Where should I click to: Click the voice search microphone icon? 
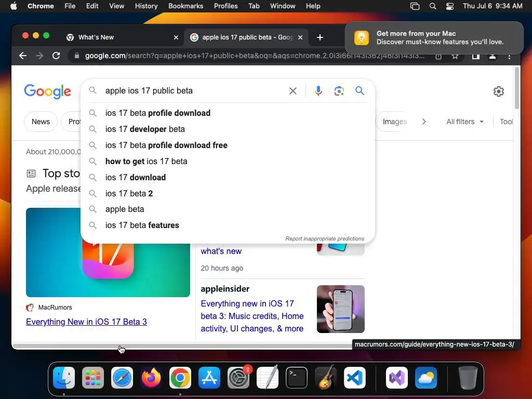[x=318, y=90]
